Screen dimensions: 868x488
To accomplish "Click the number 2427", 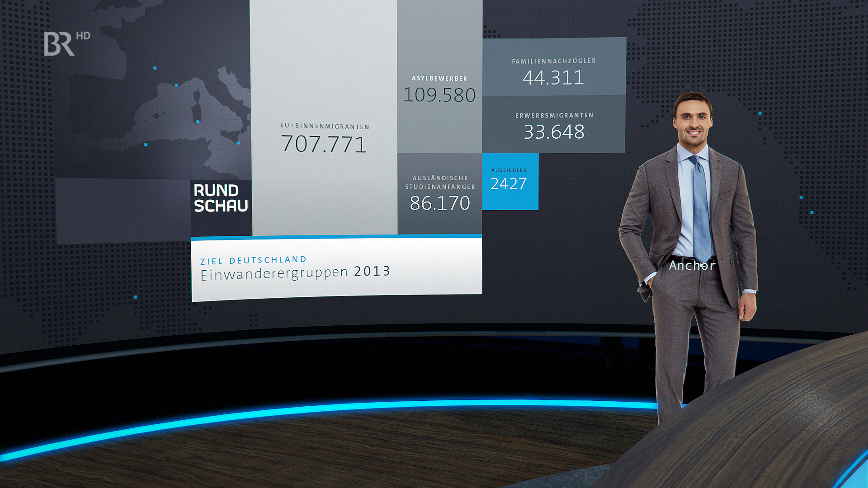I will click(509, 184).
